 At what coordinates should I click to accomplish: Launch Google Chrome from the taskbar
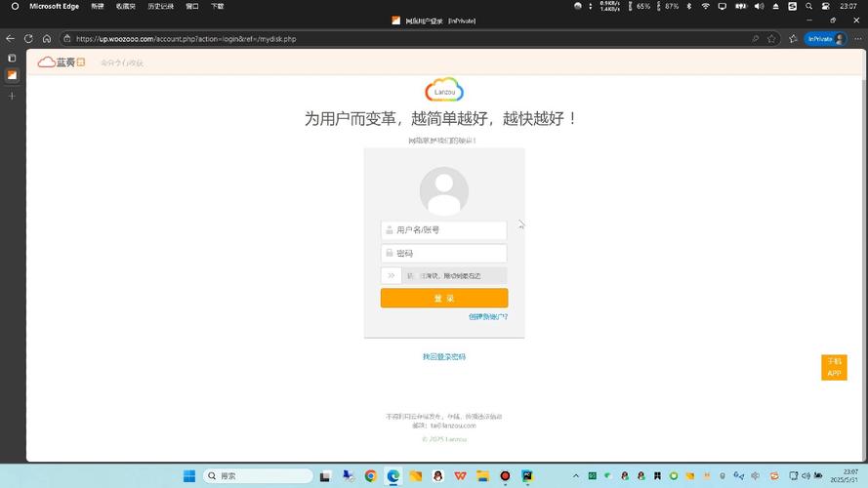tap(370, 476)
